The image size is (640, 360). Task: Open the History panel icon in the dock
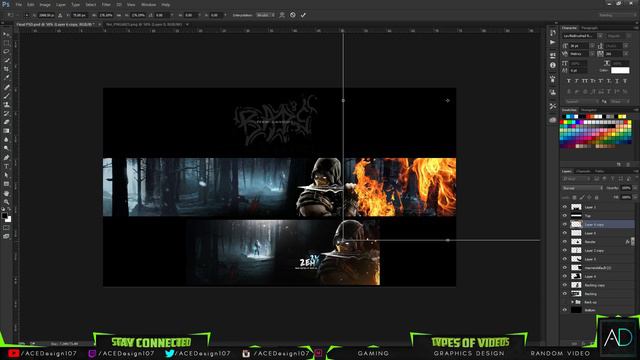[x=553, y=33]
